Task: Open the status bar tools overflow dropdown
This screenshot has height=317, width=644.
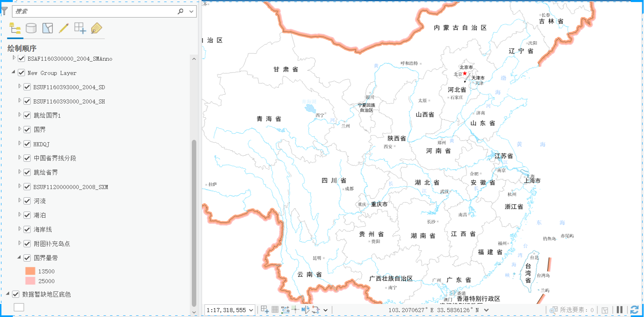Action: point(325,310)
